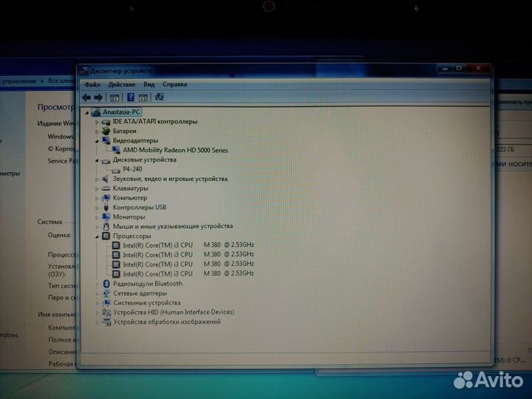Collapse the Anastasia-PC root node
The height and width of the screenshot is (399, 532).
point(87,112)
